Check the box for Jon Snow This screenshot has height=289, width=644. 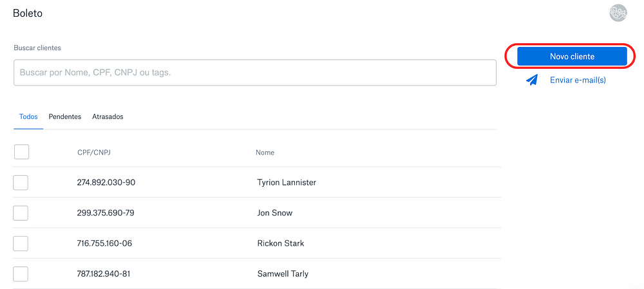21,213
